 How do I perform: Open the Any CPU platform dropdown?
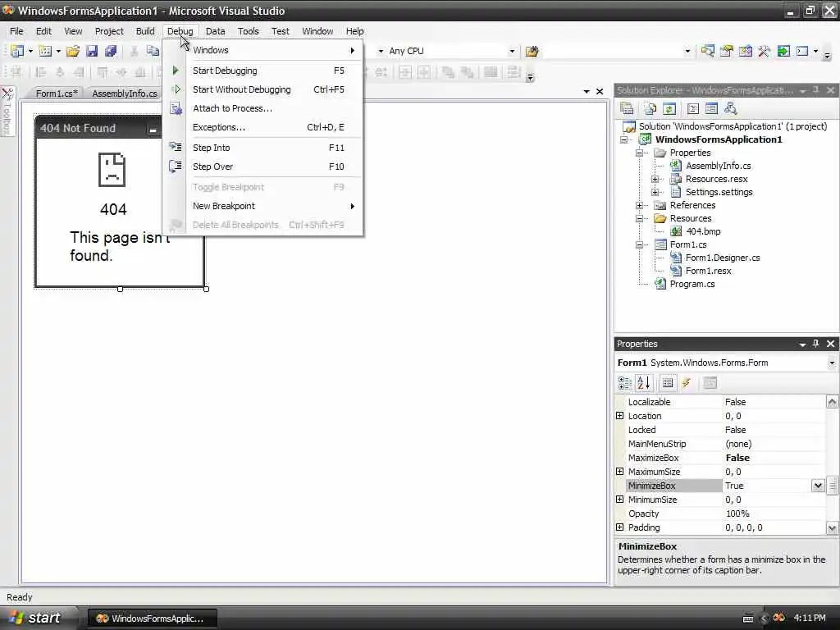512,51
